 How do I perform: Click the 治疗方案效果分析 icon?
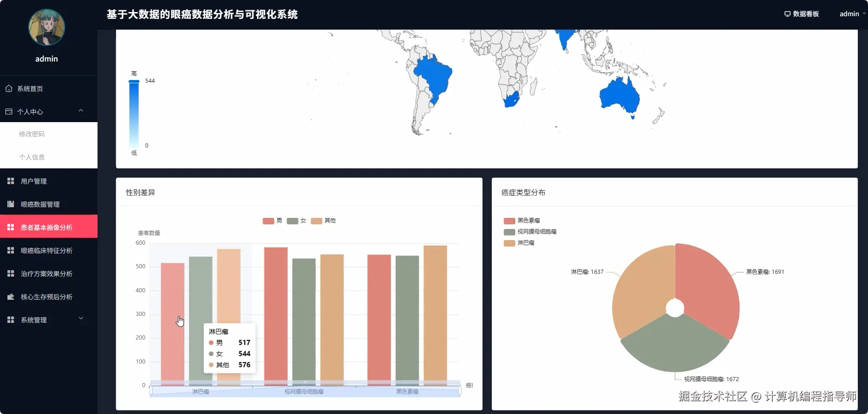11,273
